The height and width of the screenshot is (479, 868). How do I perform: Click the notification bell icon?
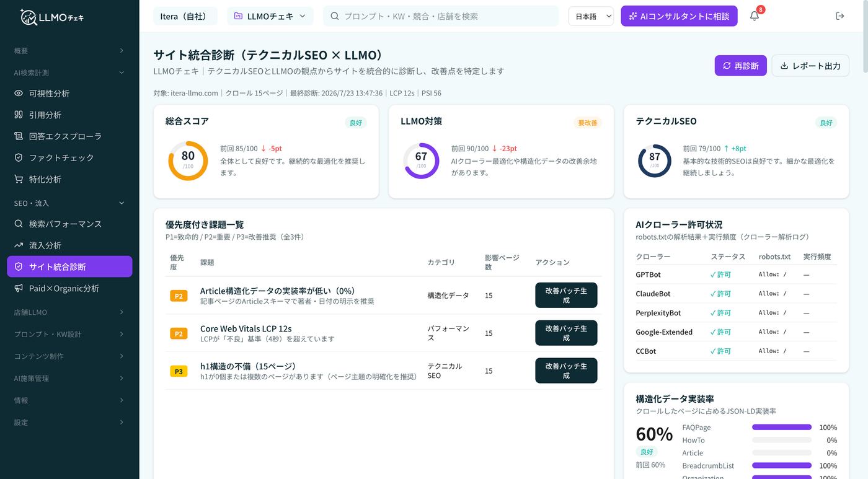754,16
